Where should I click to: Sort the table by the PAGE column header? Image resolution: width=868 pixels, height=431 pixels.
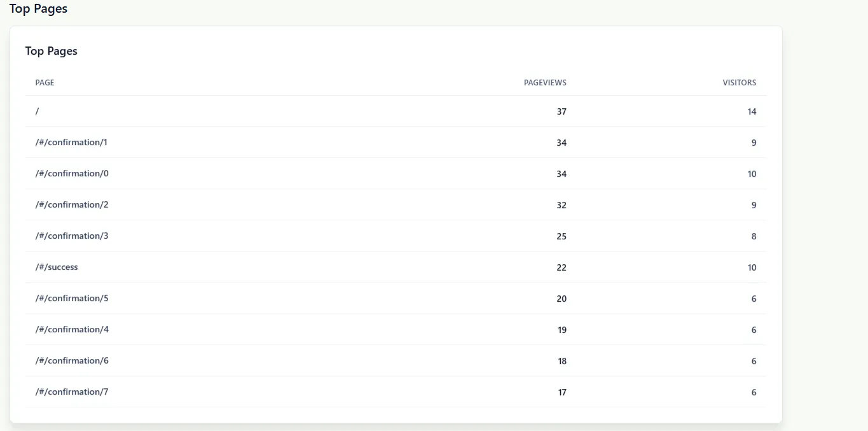pos(45,82)
